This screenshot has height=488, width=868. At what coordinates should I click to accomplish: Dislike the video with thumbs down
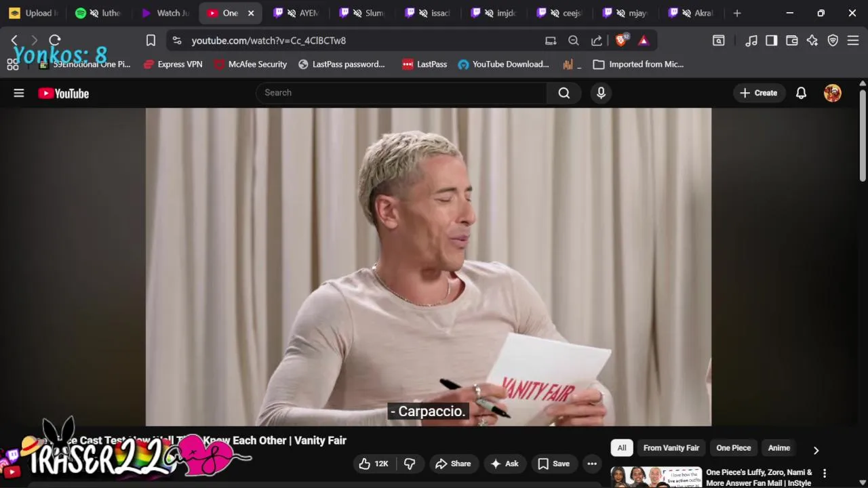click(x=410, y=464)
